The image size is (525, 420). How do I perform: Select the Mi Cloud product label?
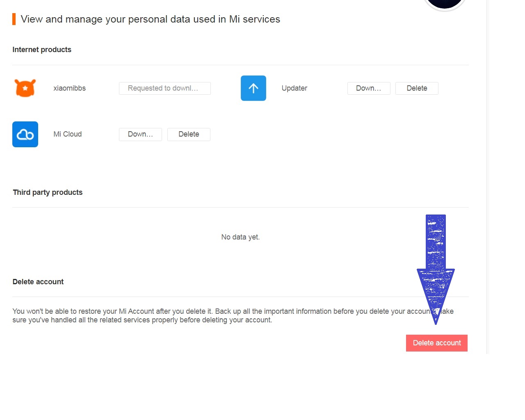pyautogui.click(x=68, y=134)
